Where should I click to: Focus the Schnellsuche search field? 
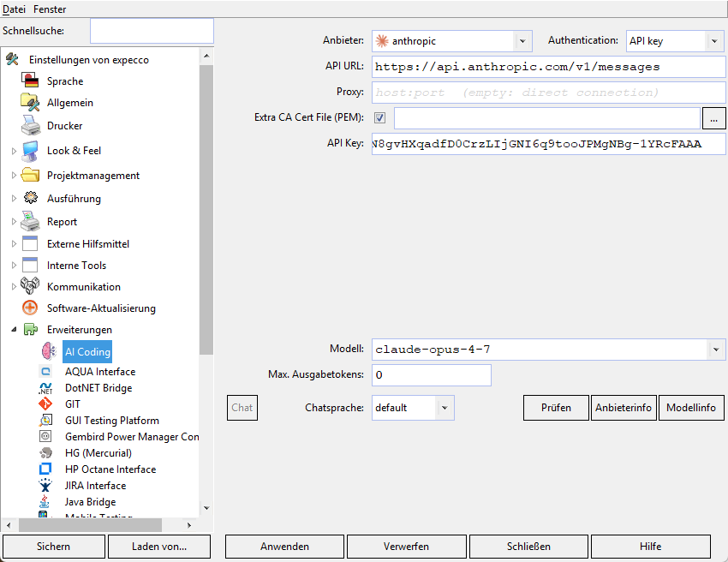pos(152,31)
